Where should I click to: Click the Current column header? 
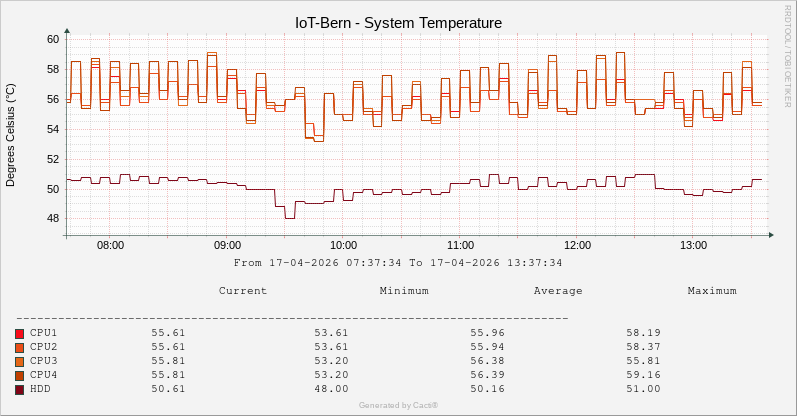pos(243,291)
